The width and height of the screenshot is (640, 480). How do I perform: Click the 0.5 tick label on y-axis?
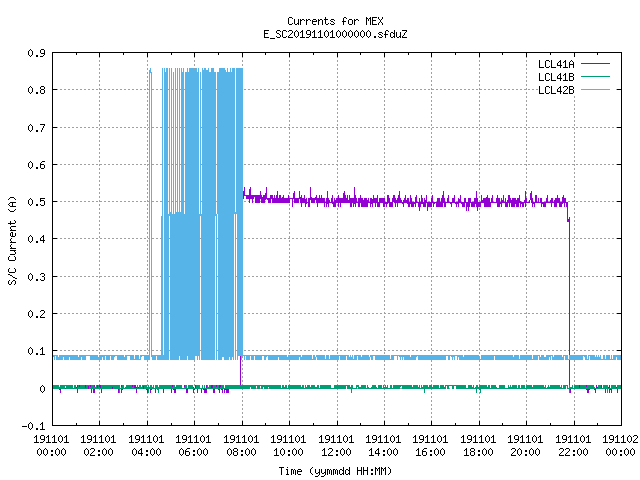36,202
